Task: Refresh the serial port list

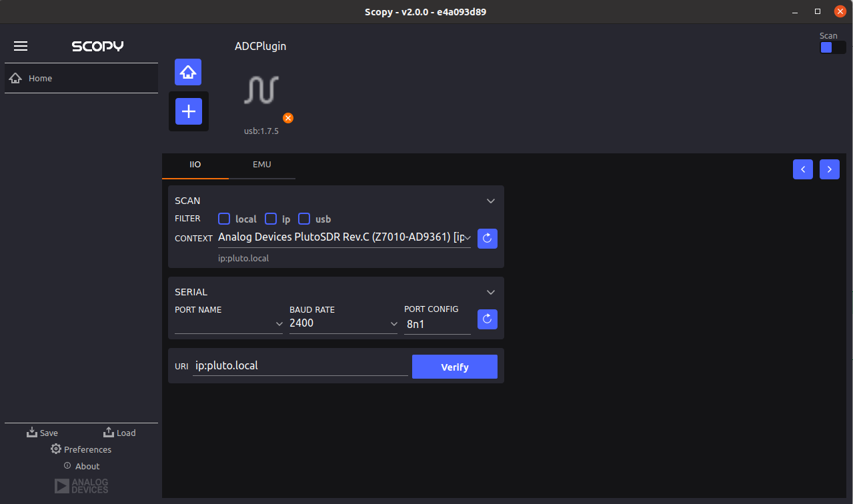Action: 488,319
